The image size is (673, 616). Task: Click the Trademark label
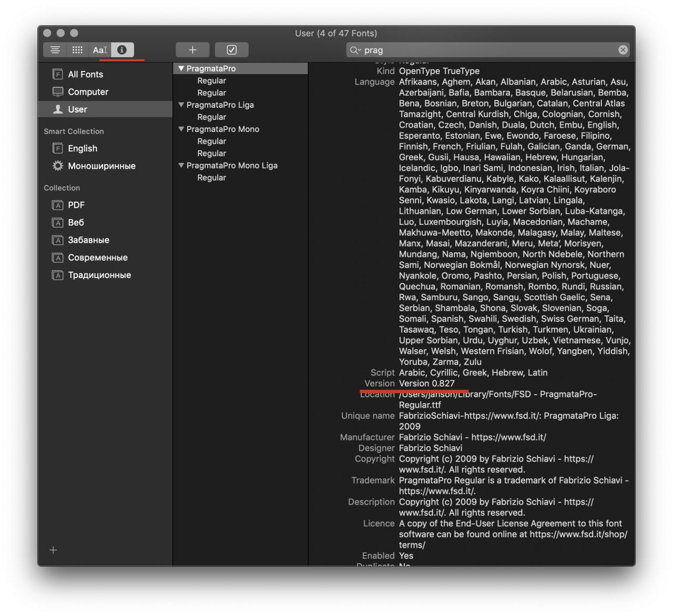tap(373, 480)
